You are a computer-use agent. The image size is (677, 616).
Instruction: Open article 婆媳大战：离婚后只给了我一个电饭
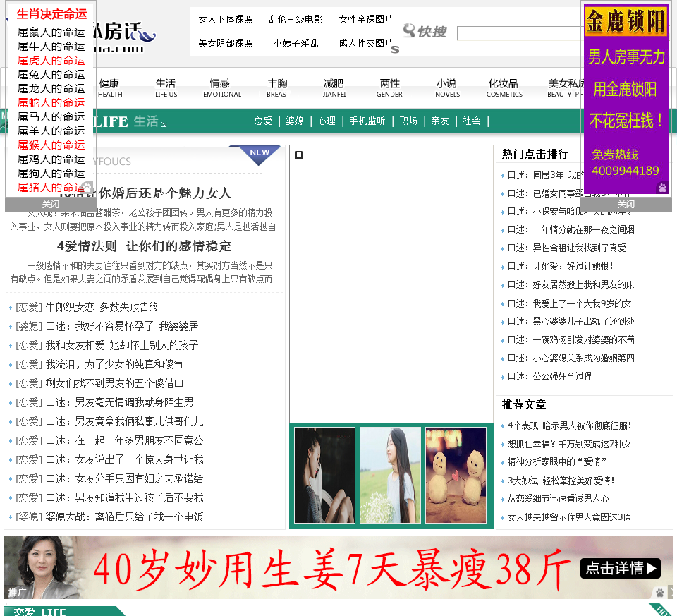click(124, 517)
